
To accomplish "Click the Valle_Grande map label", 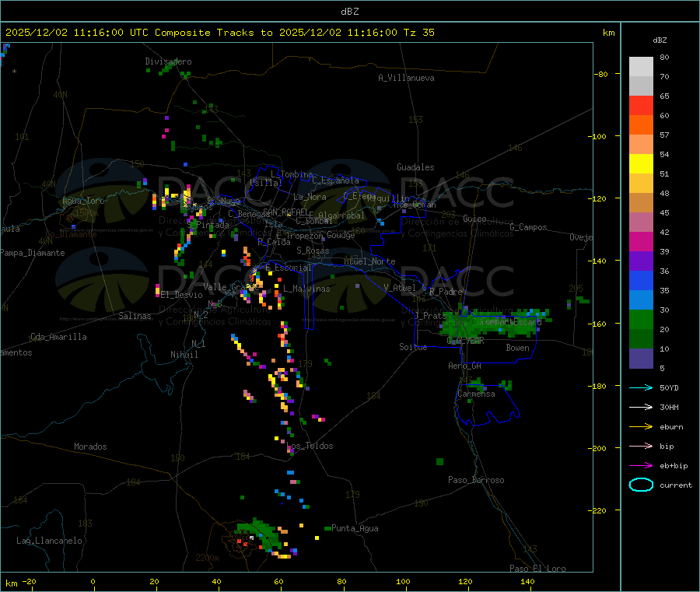I will pyautogui.click(x=231, y=286).
